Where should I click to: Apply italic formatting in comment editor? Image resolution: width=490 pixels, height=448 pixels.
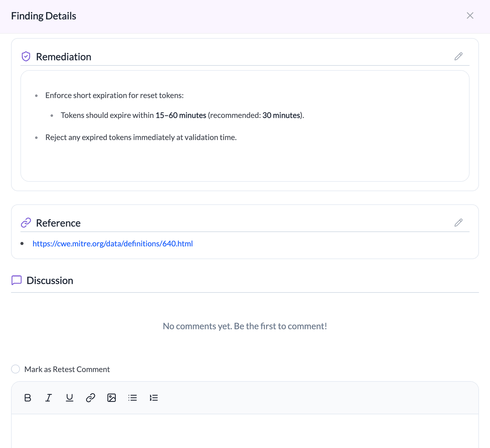(49, 398)
